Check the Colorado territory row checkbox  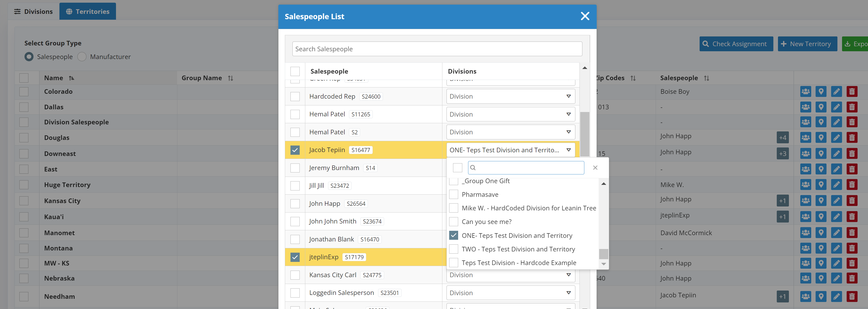pyautogui.click(x=24, y=91)
